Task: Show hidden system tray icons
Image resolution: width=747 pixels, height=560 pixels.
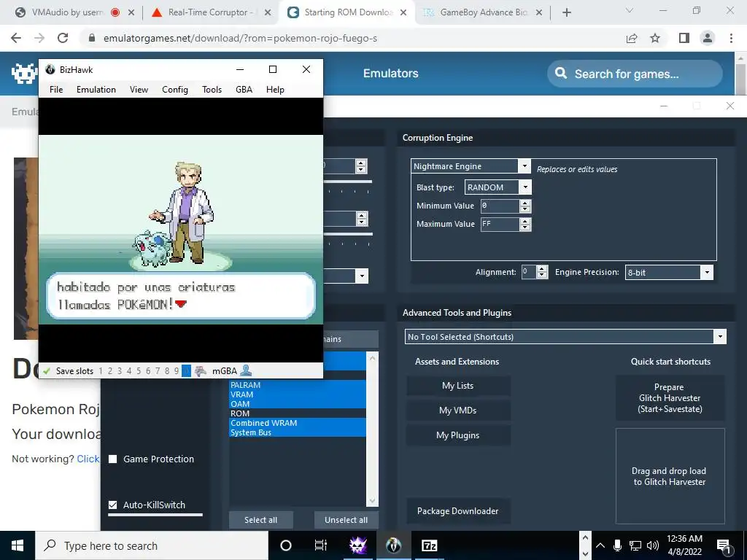Action: [600, 545]
